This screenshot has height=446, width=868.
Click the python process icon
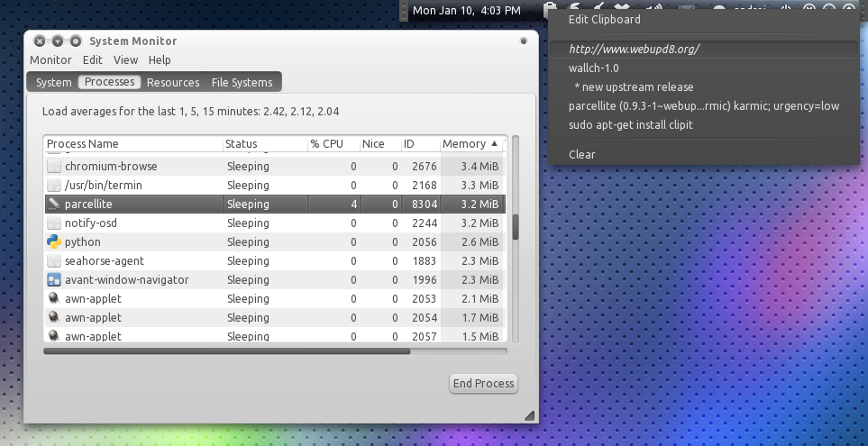point(54,241)
